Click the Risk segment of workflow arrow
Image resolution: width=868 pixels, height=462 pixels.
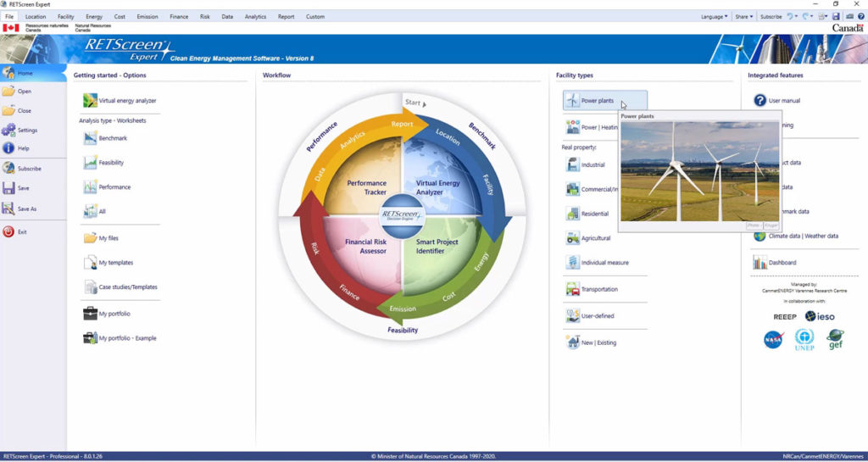click(x=315, y=249)
